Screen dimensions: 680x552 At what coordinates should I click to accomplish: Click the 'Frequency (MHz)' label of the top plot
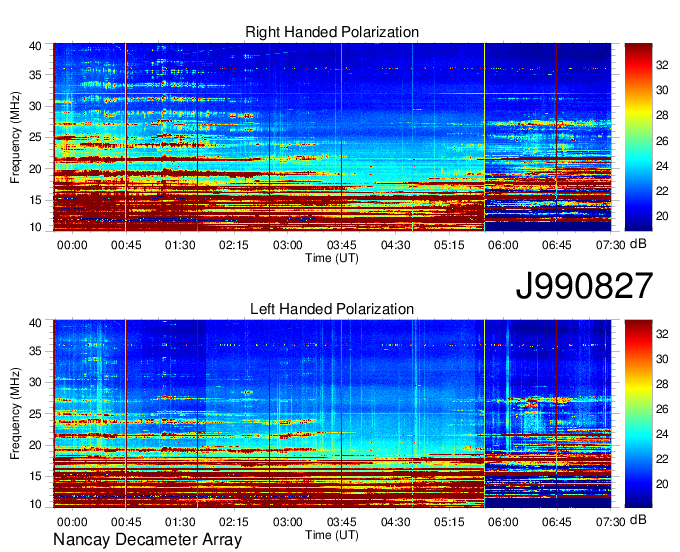pyautogui.click(x=15, y=137)
